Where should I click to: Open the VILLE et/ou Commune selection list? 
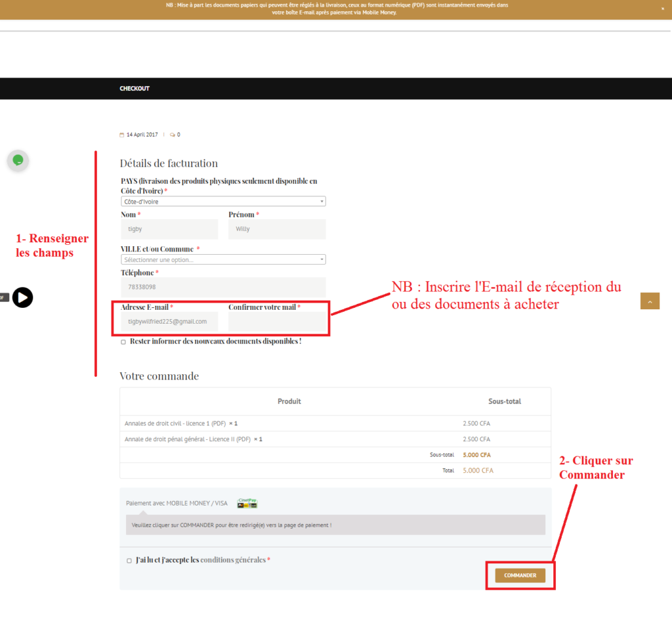pyautogui.click(x=222, y=259)
